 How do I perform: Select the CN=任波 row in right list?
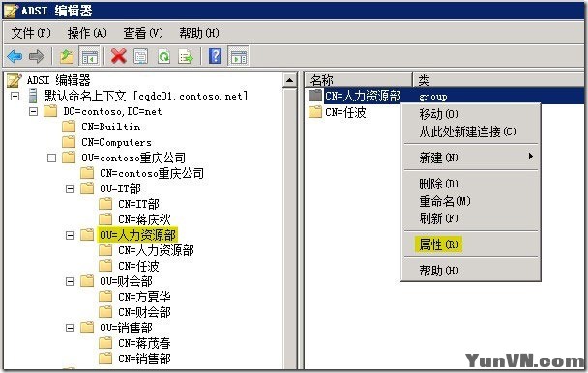(345, 112)
